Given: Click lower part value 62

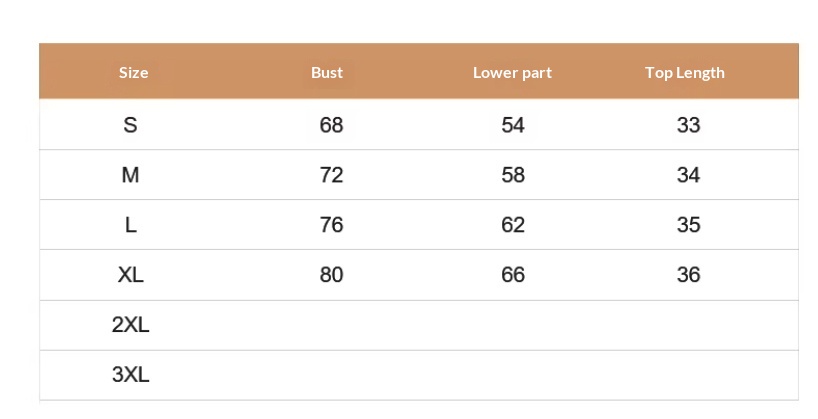Looking at the screenshot, I should (x=513, y=225).
